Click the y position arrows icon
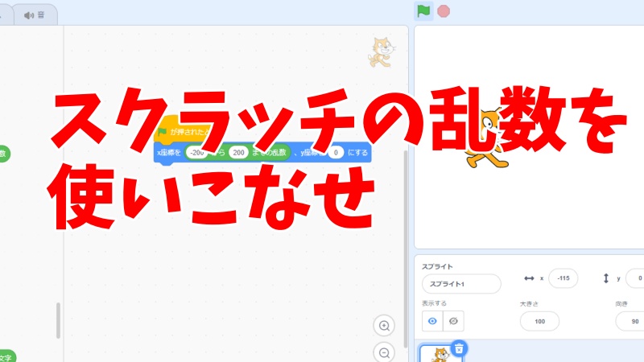Image resolution: width=644 pixels, height=362 pixels. (x=606, y=278)
